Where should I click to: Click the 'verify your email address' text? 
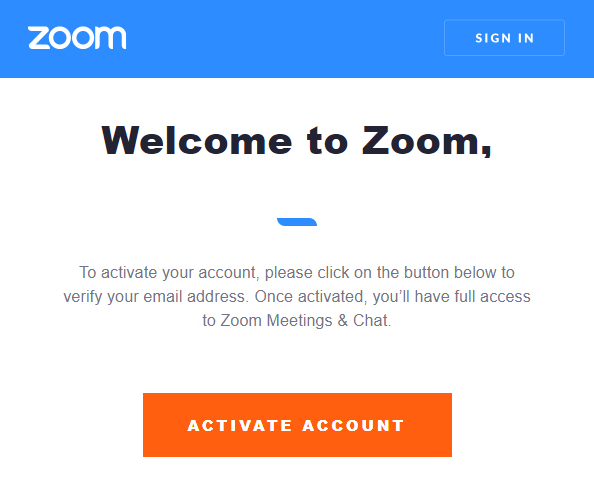pyautogui.click(x=155, y=297)
